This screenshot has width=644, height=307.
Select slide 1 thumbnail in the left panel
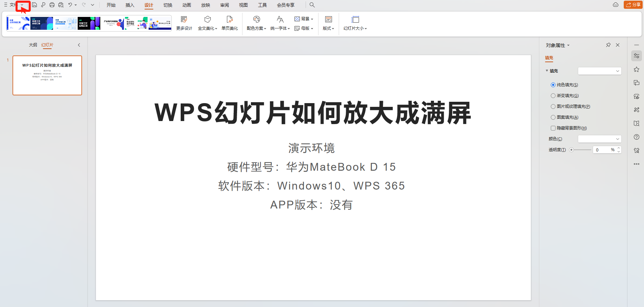click(47, 75)
